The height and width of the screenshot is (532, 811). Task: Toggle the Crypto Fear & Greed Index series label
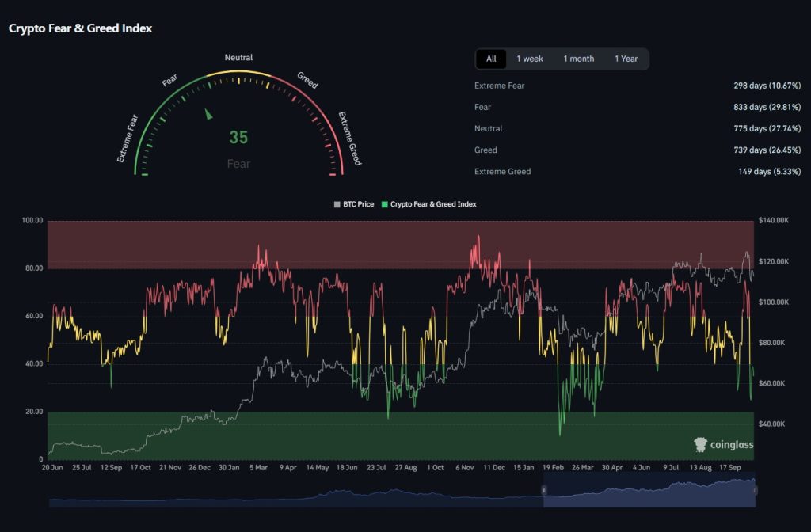click(x=433, y=204)
